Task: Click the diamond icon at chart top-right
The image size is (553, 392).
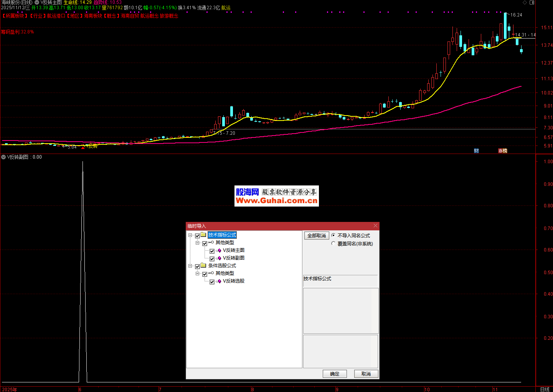Action: click(525, 3)
